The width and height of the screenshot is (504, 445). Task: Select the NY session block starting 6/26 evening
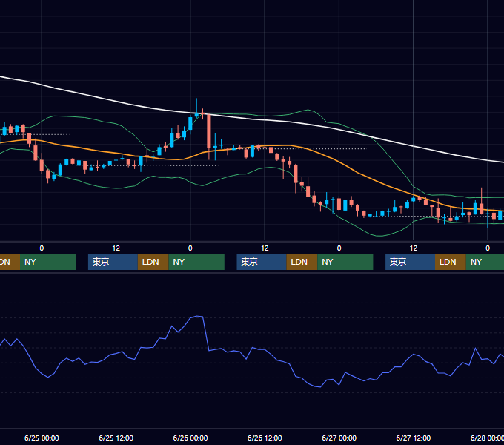pyautogui.click(x=345, y=262)
